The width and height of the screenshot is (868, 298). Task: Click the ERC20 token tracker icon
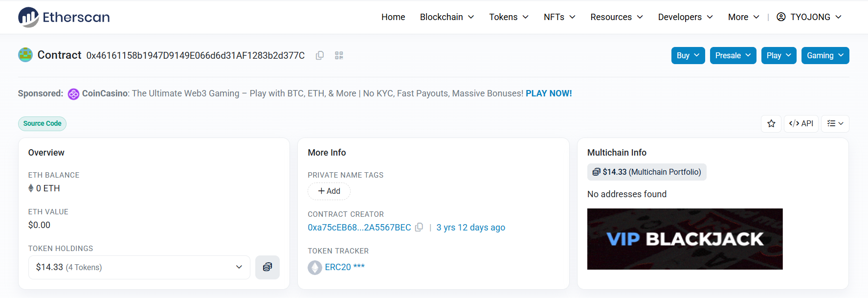315,268
